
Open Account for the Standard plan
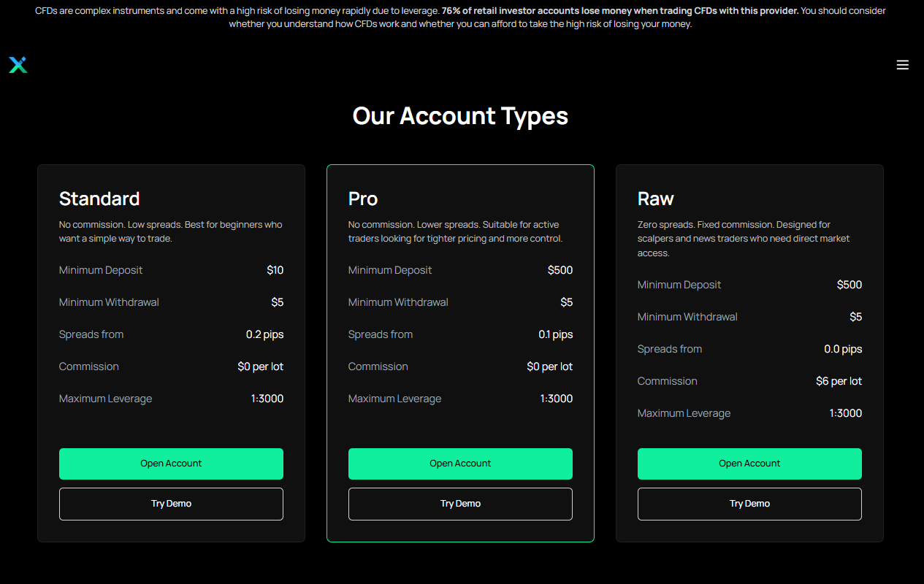point(171,464)
